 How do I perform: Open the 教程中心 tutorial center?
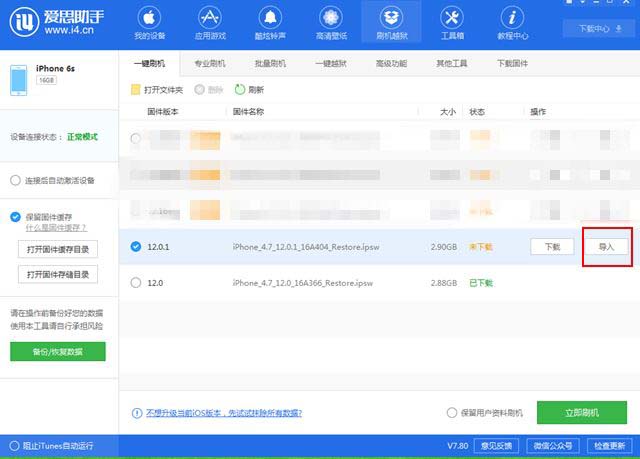click(x=513, y=23)
